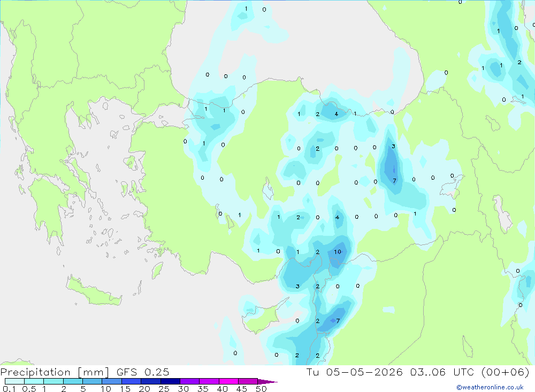
Task: Click the 'Precipitation [mm]' title text
Action: pyautogui.click(x=55, y=372)
